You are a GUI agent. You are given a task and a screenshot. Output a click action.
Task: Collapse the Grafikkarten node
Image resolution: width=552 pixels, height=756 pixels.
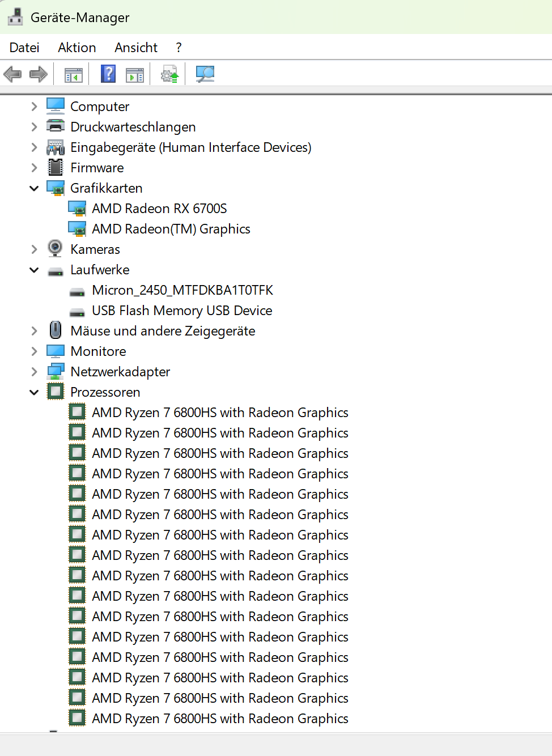tap(34, 188)
